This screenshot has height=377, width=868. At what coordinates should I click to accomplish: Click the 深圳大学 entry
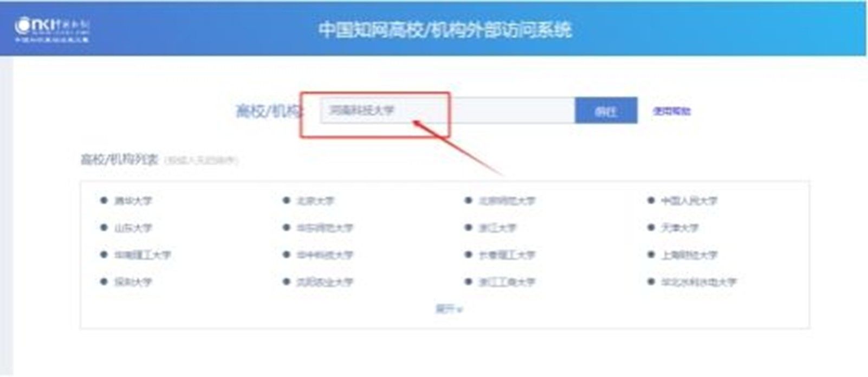point(133,282)
